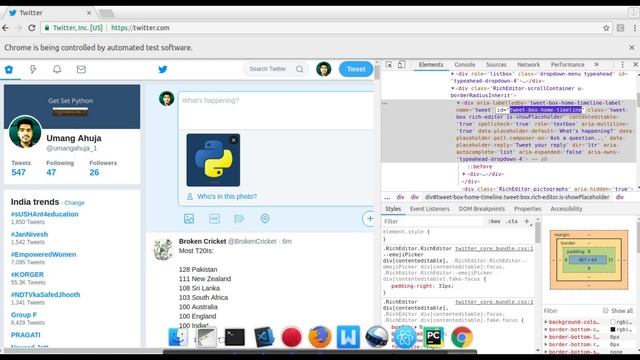This screenshot has width=640, height=360.
Task: Click the Twitter bird logo in header
Action: [162, 69]
